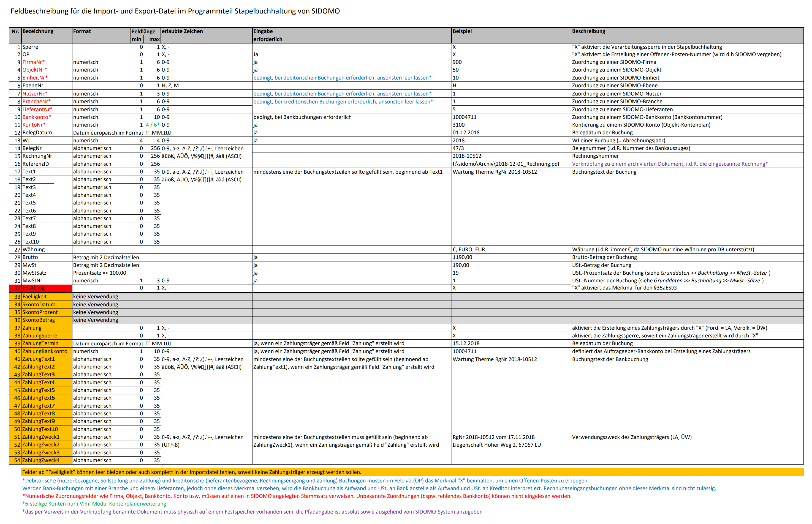Select the orange 'Faelligkeit' cell

pos(47,297)
